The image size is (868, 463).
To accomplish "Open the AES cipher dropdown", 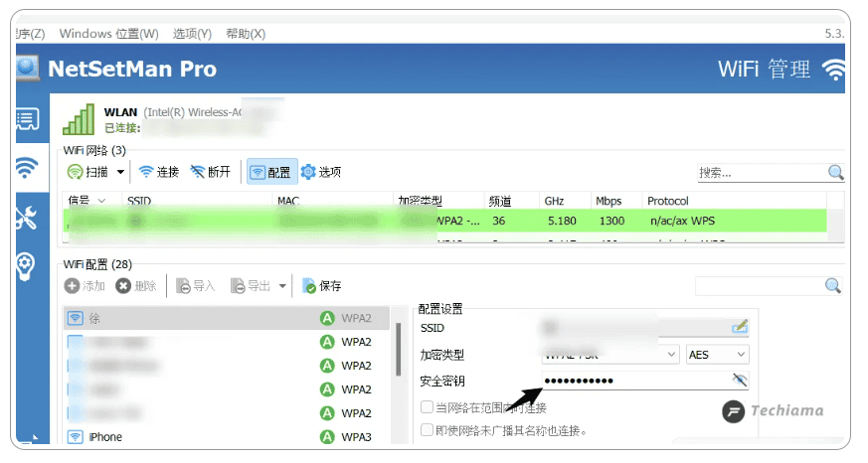I will [x=718, y=355].
